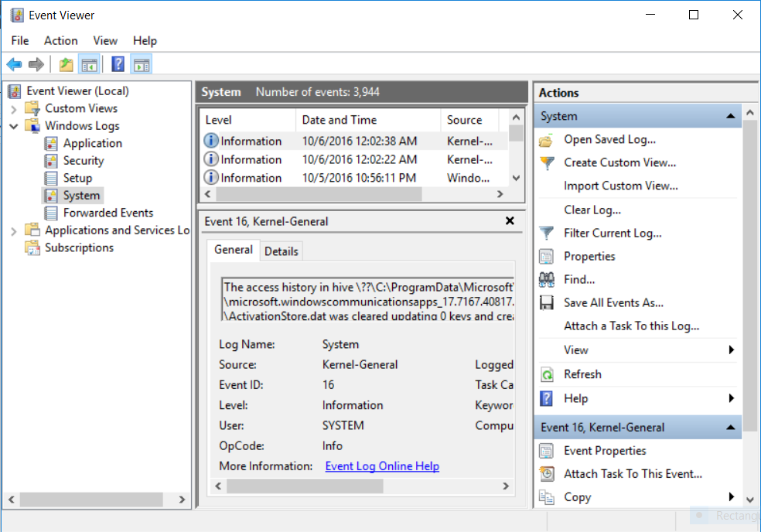Image resolution: width=761 pixels, height=532 pixels.
Task: Select the System log in the tree
Action: point(81,196)
